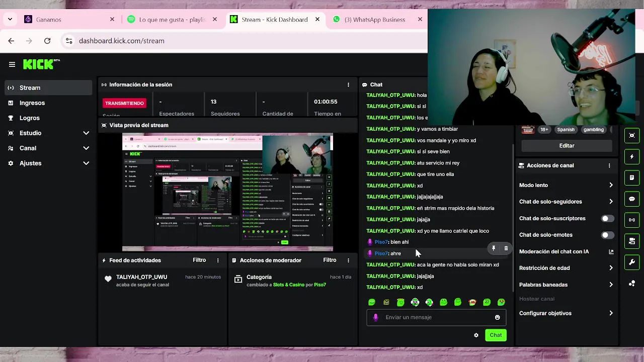
Task: Open the emoji picker in message box
Action: [x=498, y=317]
